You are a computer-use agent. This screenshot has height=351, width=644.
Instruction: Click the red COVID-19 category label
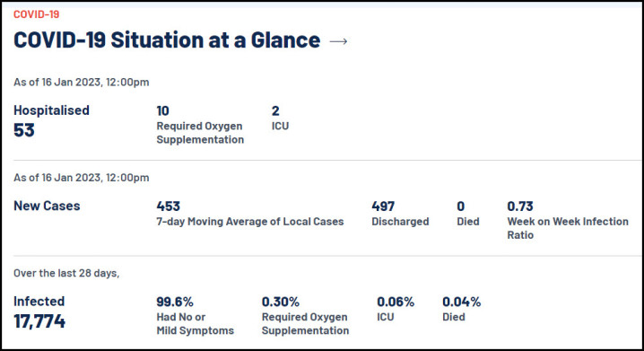click(37, 14)
